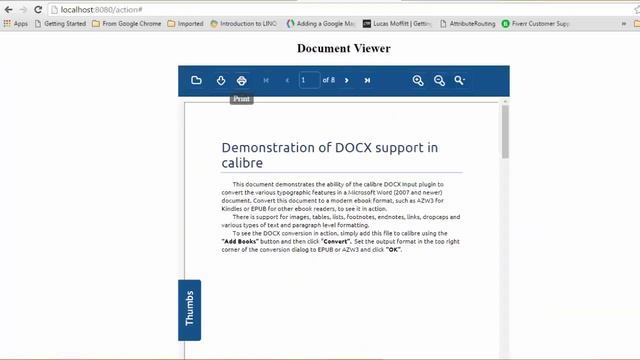Open the Apps bookmarks shortcut
The height and width of the screenshot is (360, 640).
(16, 24)
